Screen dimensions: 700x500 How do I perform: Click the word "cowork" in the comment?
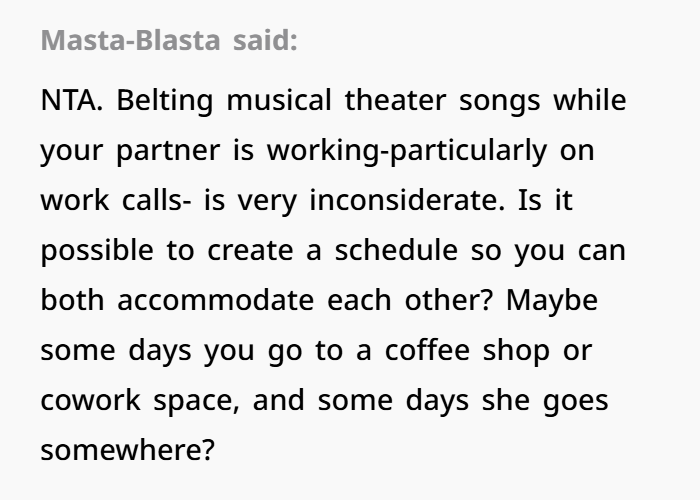[91, 400]
